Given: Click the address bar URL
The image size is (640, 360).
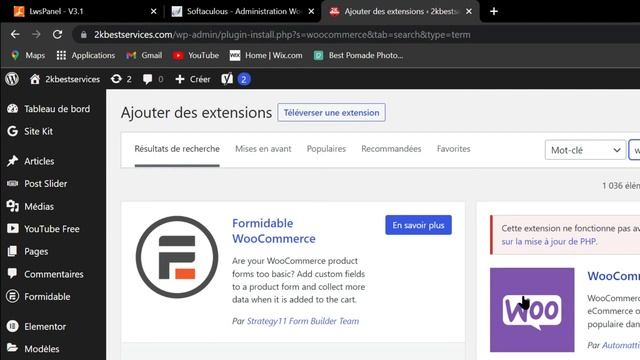Looking at the screenshot, I should point(282,35).
